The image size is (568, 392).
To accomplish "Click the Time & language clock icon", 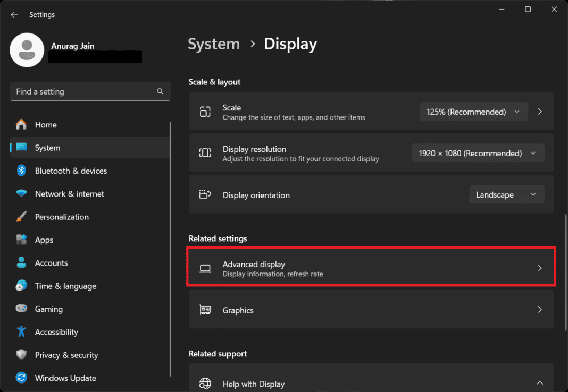I will (21, 286).
